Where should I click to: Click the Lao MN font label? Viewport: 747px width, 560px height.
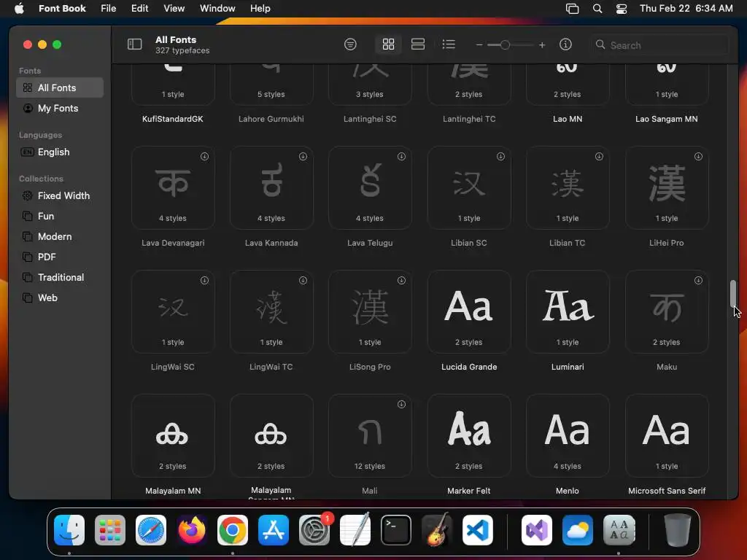568,119
